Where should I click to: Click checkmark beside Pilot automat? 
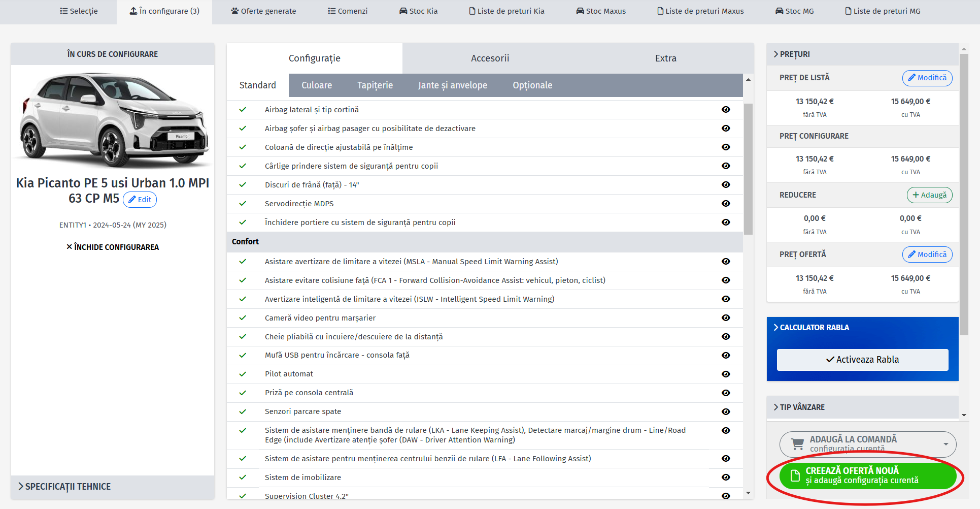coord(243,374)
